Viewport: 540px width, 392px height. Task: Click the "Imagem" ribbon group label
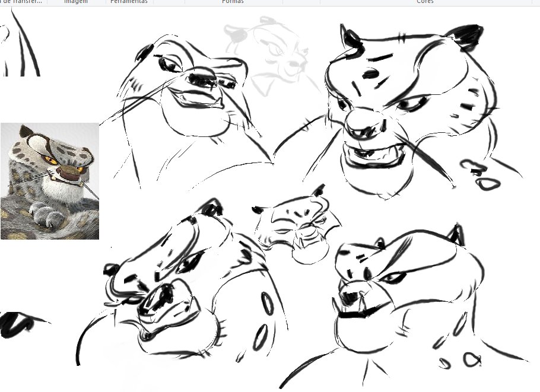tap(76, 2)
